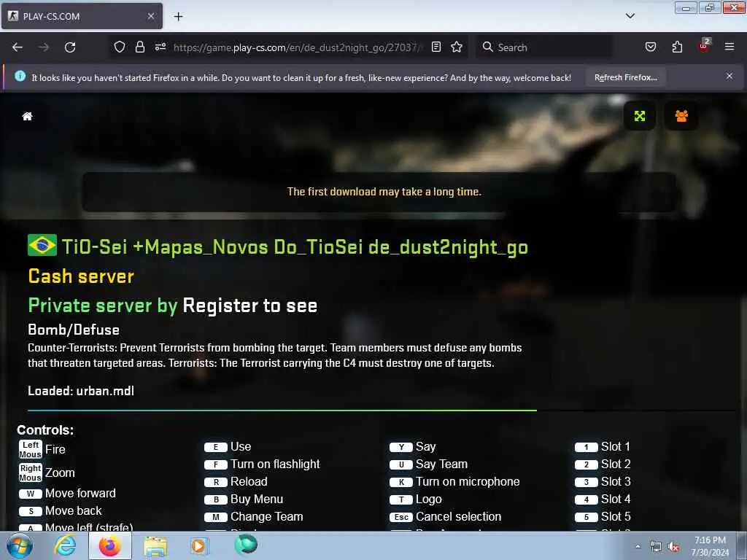Show hidden system tray icons
Viewport: 747px width, 560px height.
click(x=638, y=546)
